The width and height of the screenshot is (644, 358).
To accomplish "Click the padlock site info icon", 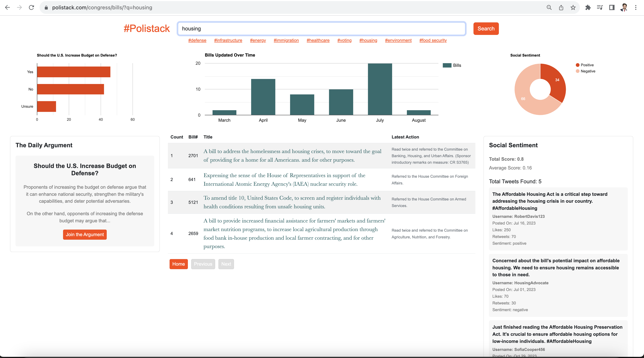I will [46, 7].
